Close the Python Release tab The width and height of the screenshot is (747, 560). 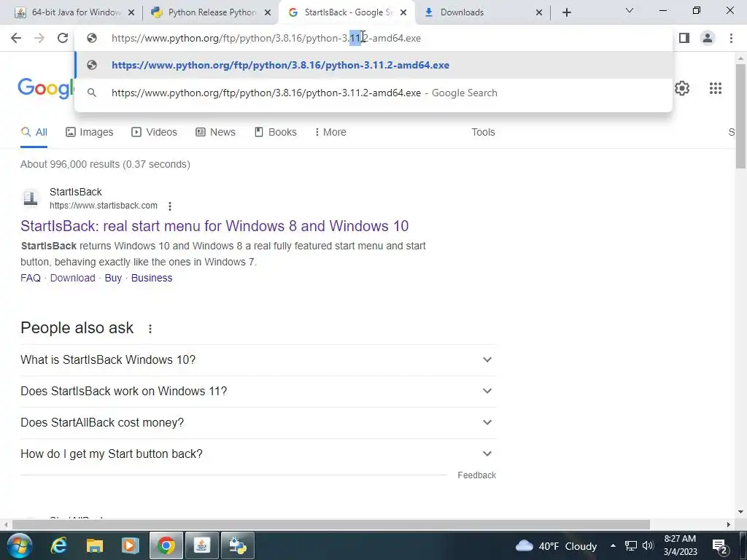(x=268, y=12)
